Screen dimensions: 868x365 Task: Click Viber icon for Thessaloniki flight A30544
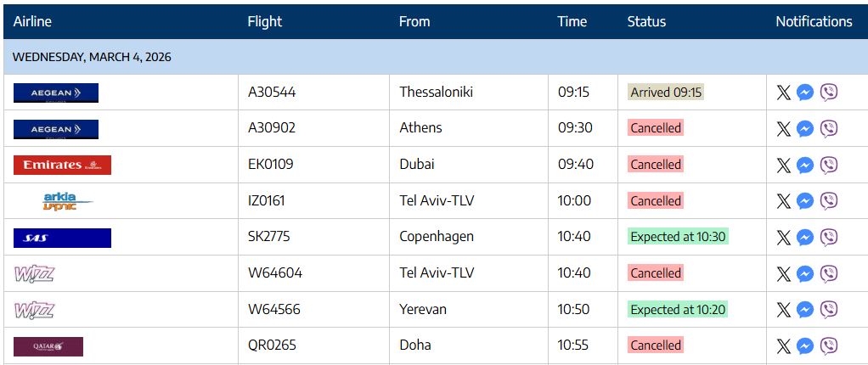(829, 93)
